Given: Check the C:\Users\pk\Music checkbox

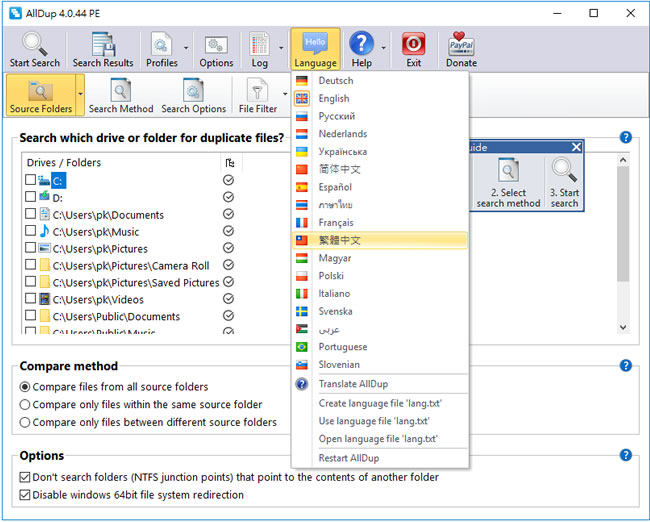Looking at the screenshot, I should pos(30,231).
